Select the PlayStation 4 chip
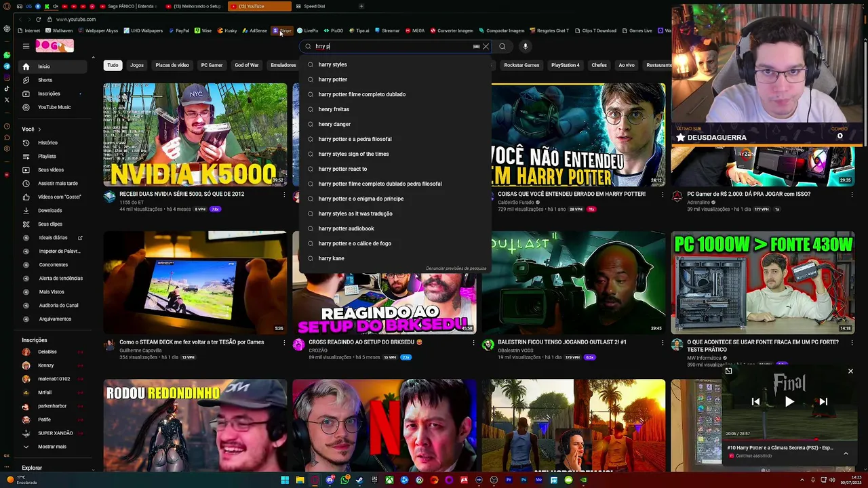This screenshot has width=868, height=488. coord(565,65)
